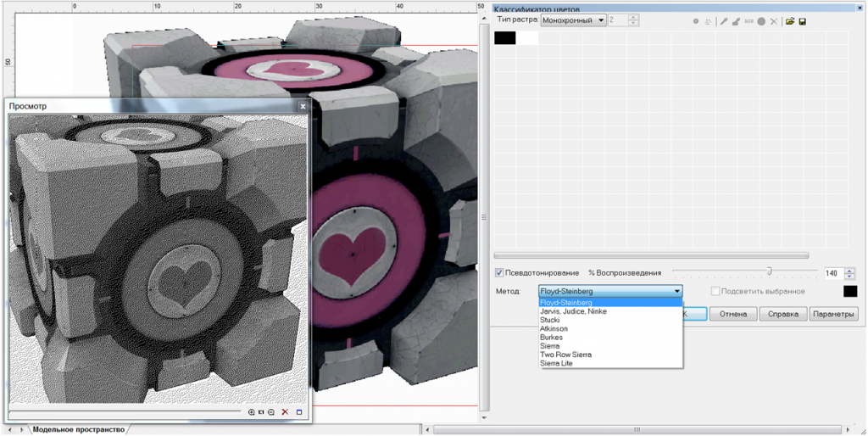Close the Просмотр preview window

pos(303,106)
